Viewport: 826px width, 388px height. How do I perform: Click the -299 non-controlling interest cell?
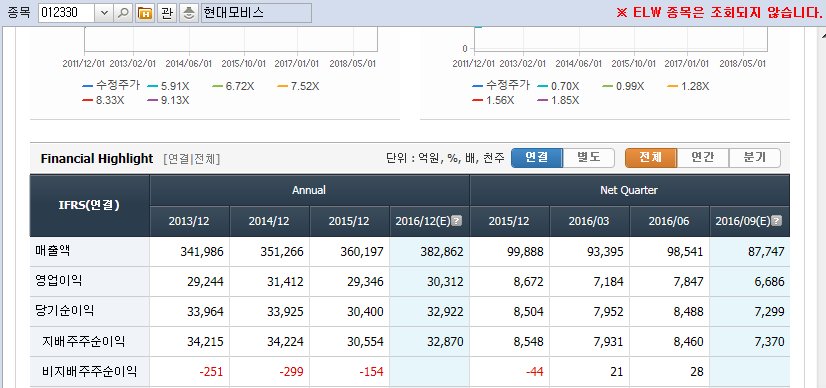269,372
